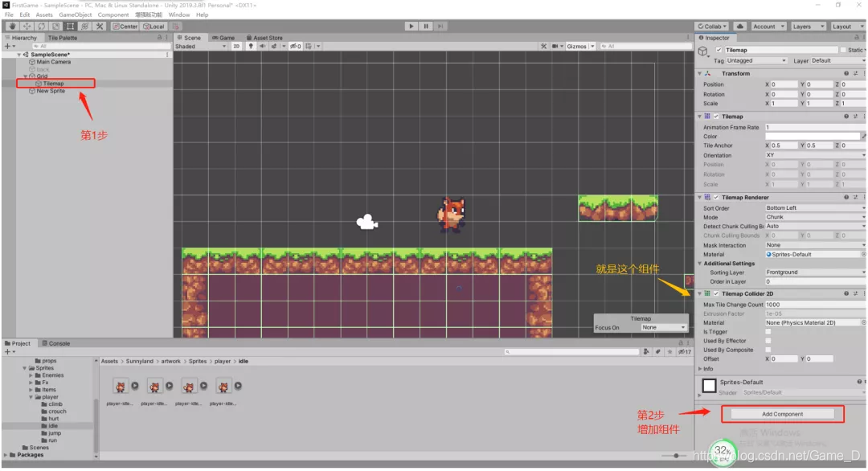Toggle the Is Trigger checkbox
868x471 pixels.
tap(768, 331)
